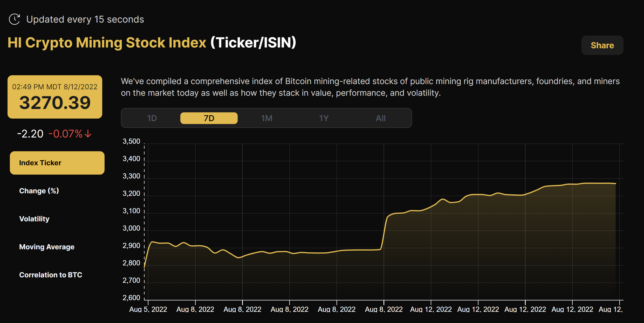Click the index description paragraph
The height and width of the screenshot is (323, 644).
[370, 87]
